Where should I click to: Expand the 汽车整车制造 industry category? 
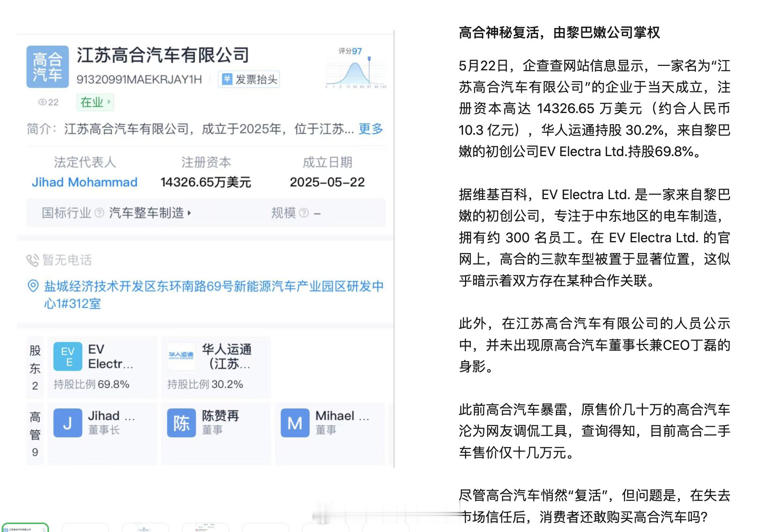[150, 213]
